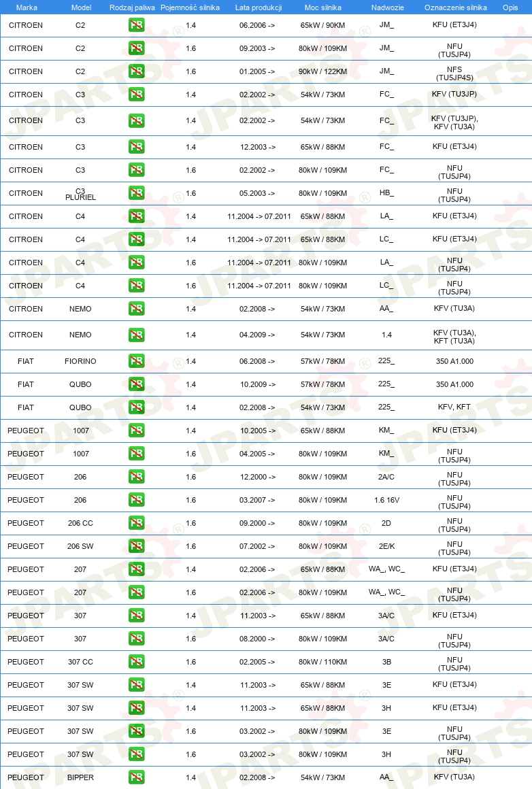Viewport: 532px width, 789px height.
Task: Click the Oznaczenie silnika column header
Action: 456,7
